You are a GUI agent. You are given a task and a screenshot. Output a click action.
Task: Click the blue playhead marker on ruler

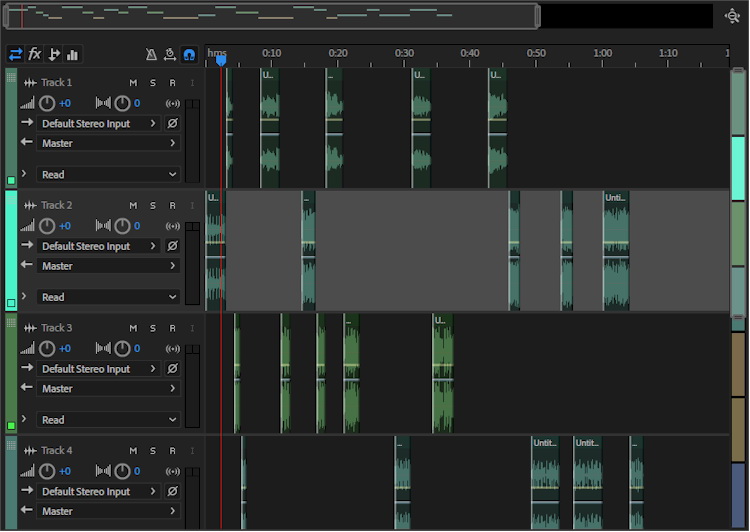(x=221, y=60)
